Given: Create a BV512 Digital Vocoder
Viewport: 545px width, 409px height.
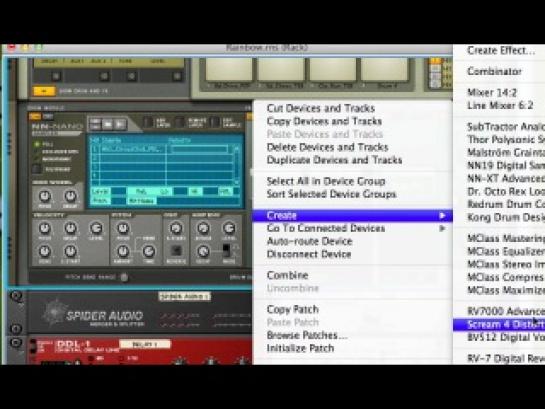Looking at the screenshot, I should (506, 337).
